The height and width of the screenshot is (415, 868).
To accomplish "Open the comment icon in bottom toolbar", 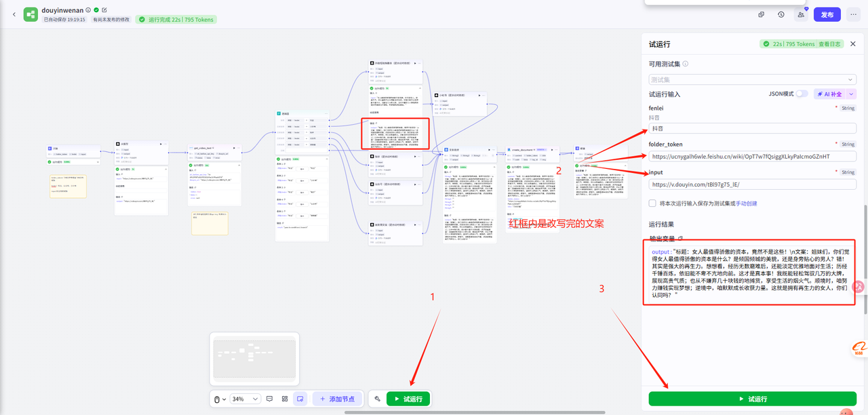I will click(269, 399).
